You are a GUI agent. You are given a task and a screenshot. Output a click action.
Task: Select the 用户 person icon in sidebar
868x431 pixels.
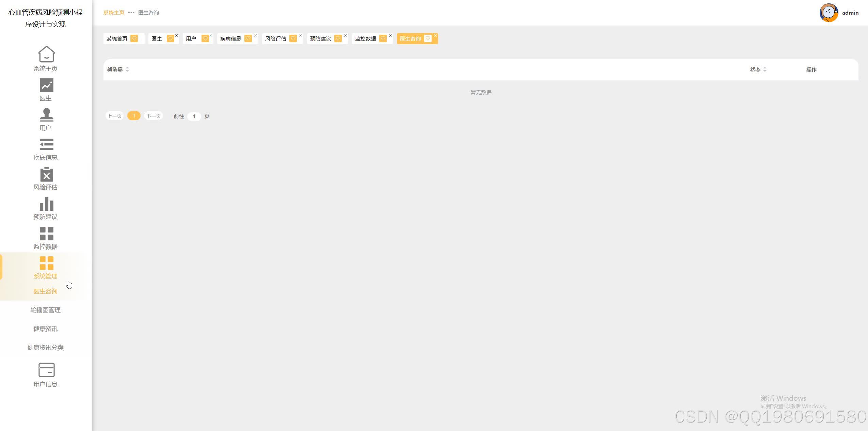[46, 115]
